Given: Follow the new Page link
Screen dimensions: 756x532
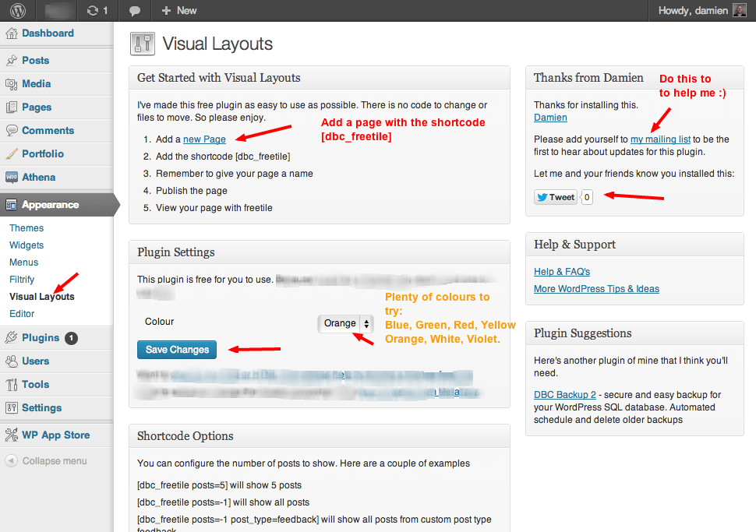Looking at the screenshot, I should 204,139.
